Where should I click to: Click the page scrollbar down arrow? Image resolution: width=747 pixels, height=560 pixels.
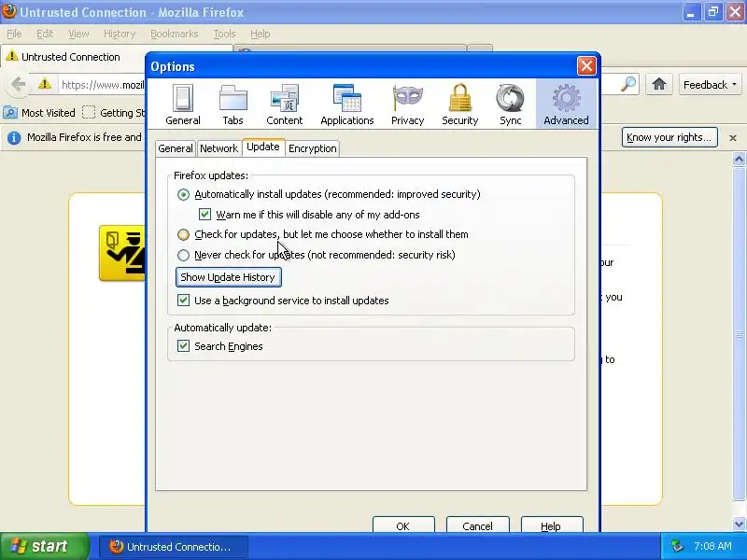click(739, 524)
